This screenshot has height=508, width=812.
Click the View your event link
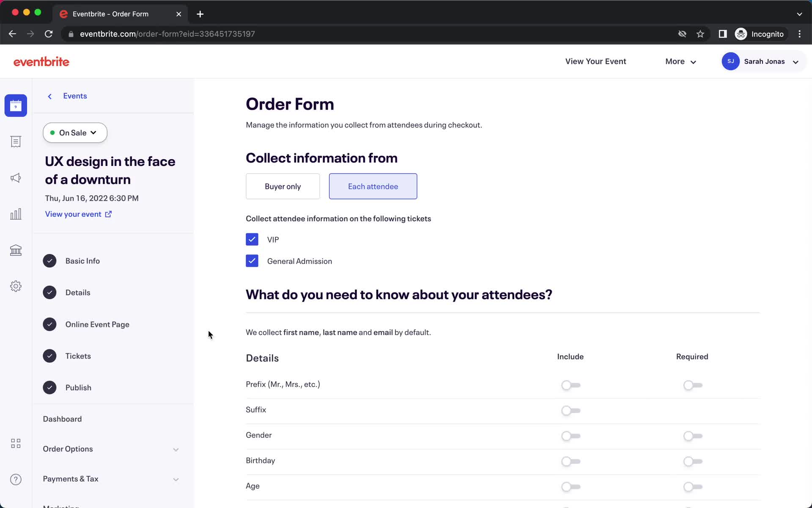78,214
